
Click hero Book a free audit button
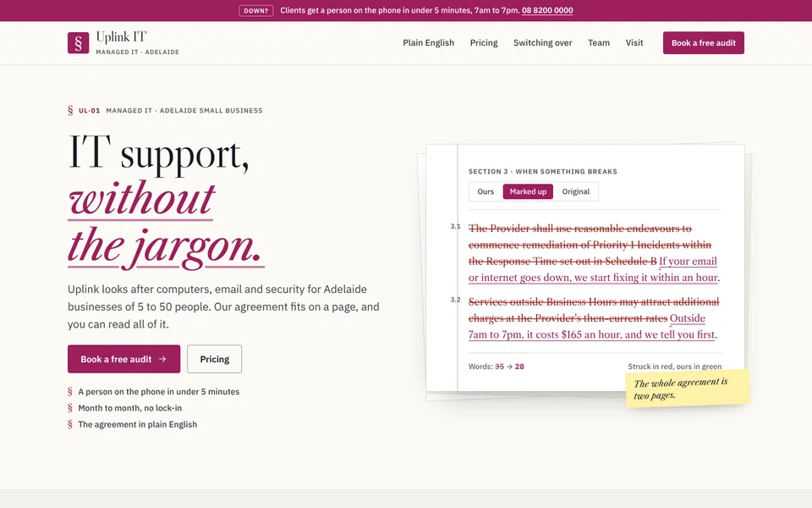[x=123, y=359]
